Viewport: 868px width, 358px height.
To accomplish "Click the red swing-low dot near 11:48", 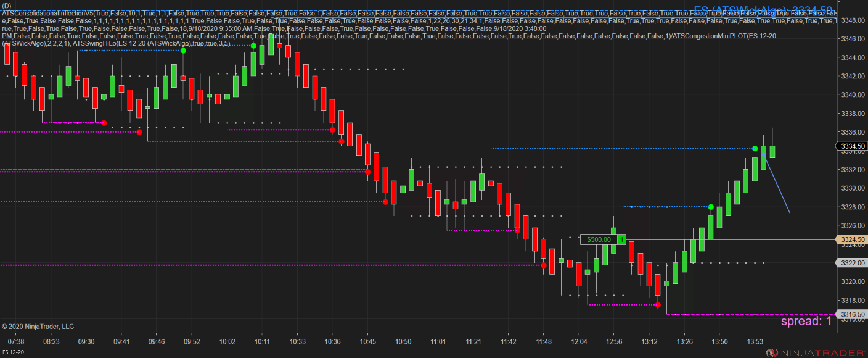I will point(543,265).
